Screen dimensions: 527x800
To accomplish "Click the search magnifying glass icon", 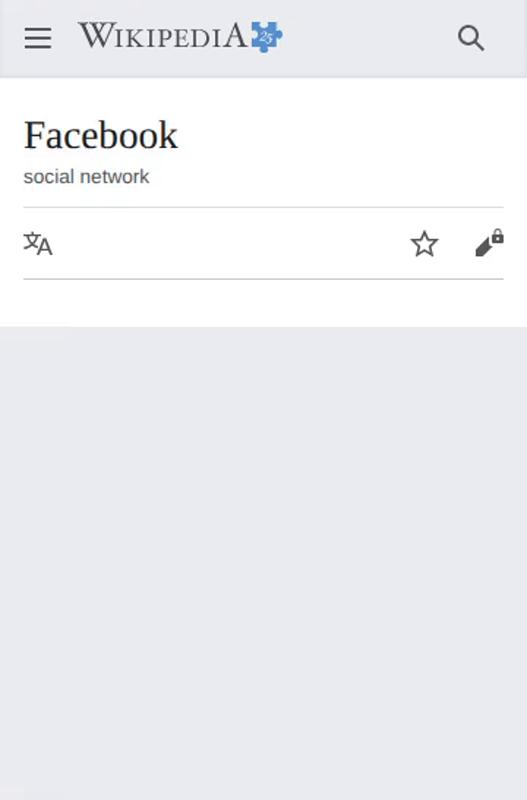I will point(470,38).
